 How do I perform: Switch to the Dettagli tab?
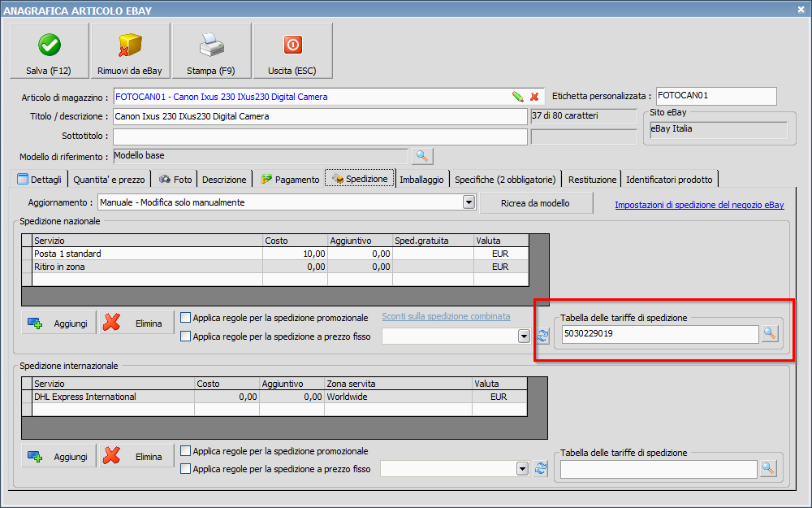(x=39, y=180)
